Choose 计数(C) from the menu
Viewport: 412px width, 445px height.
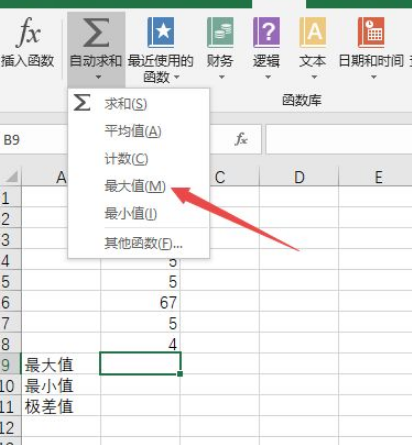[139, 159]
